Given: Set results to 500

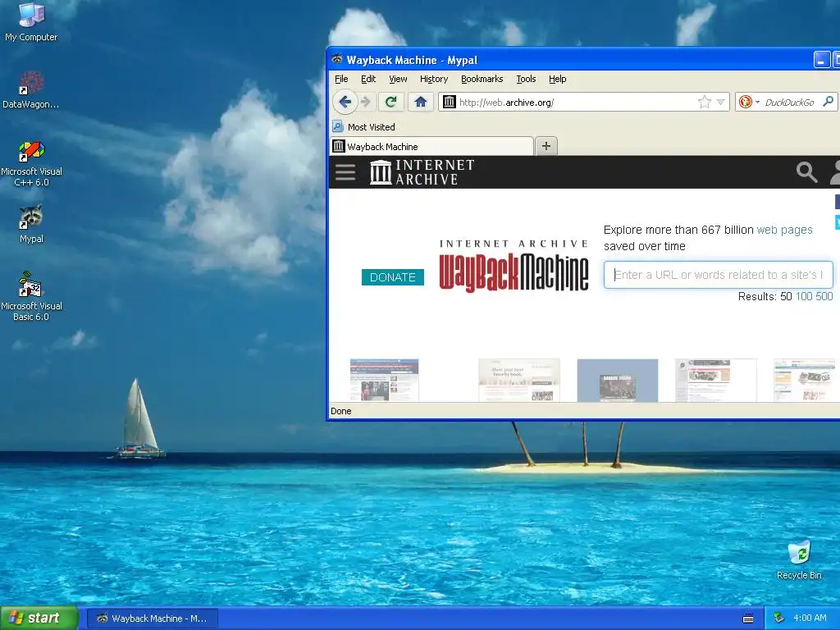Looking at the screenshot, I should tap(824, 296).
